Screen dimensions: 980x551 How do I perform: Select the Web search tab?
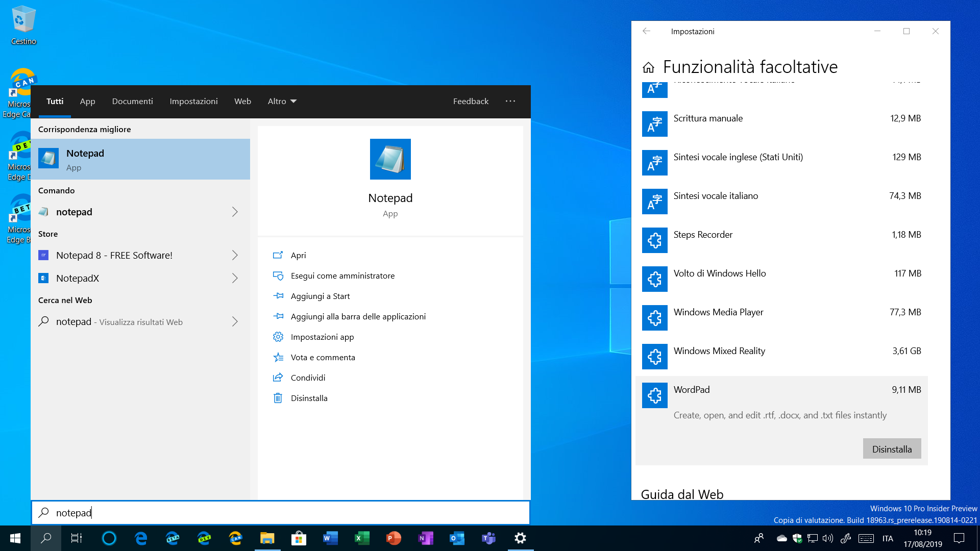[243, 101]
